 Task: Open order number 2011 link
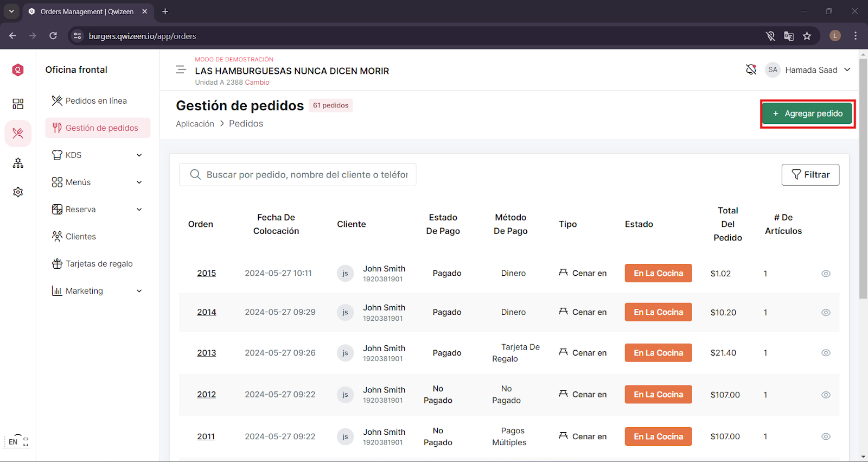pos(206,436)
